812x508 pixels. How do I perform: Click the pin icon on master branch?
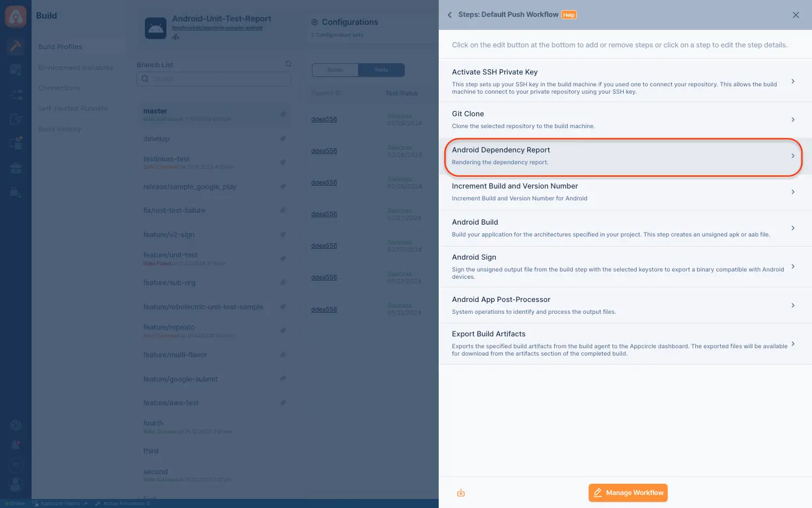(283, 114)
